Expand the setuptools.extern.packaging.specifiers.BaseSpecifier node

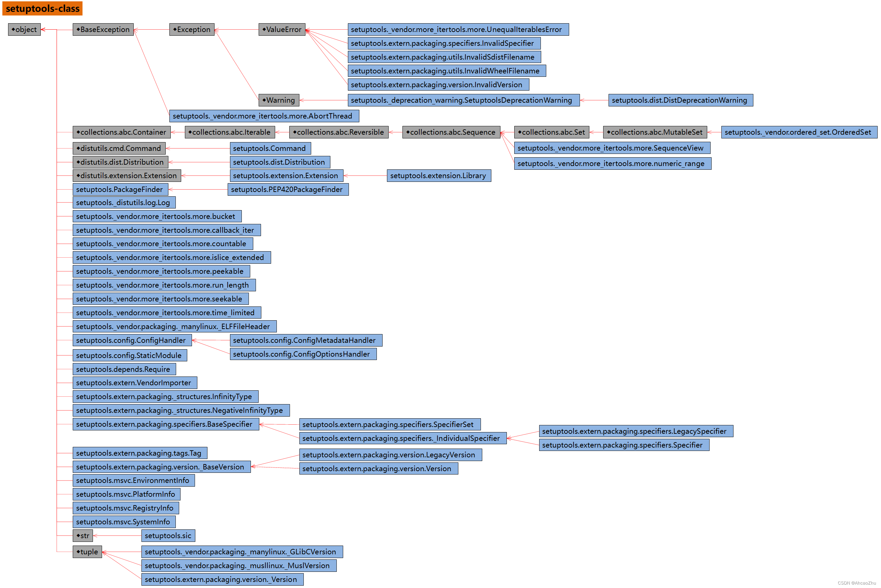(161, 425)
